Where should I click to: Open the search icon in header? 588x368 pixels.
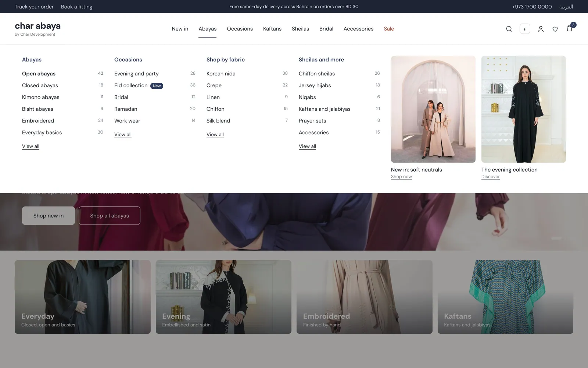[509, 29]
